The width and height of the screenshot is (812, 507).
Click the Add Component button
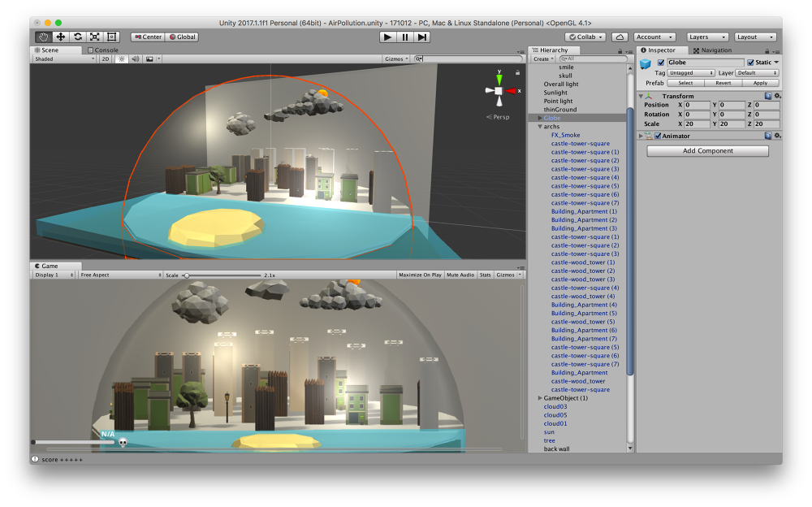pos(707,150)
